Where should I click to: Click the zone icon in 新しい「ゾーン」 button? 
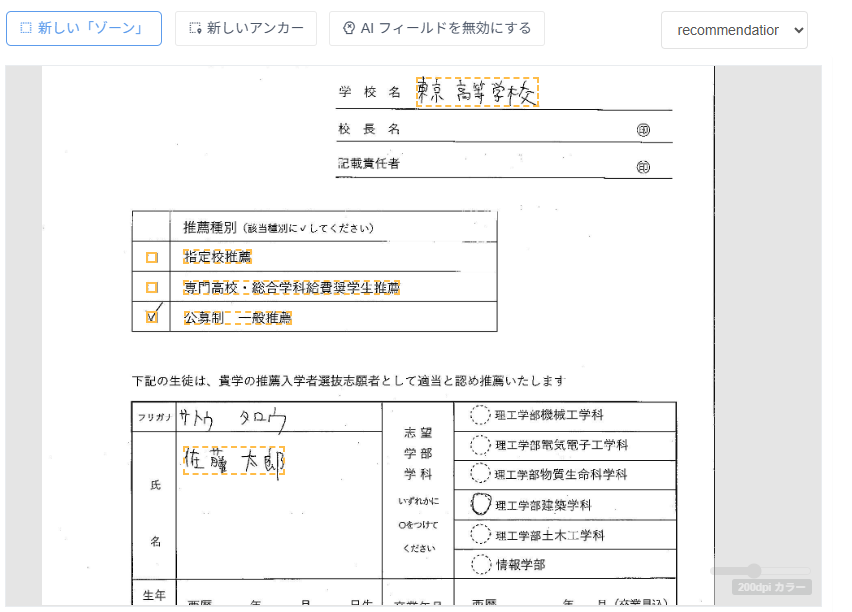click(x=26, y=28)
